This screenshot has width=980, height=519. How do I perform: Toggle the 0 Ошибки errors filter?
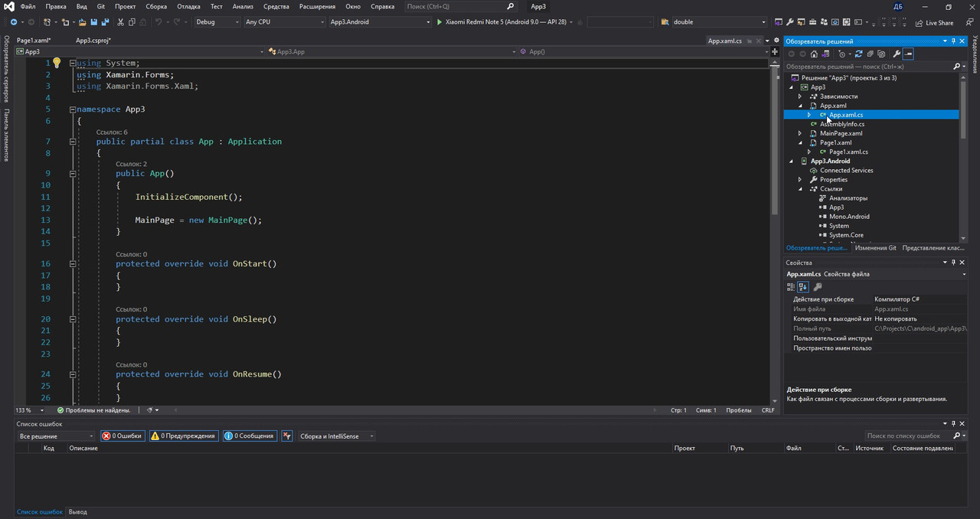[x=122, y=436]
